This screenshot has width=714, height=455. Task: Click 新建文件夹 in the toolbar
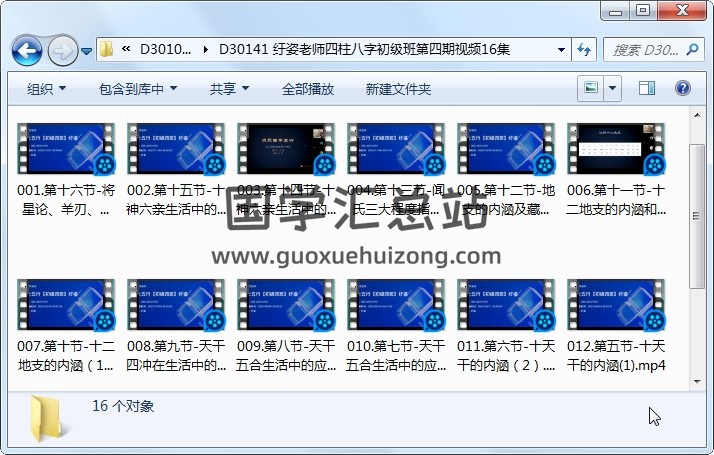tap(398, 89)
